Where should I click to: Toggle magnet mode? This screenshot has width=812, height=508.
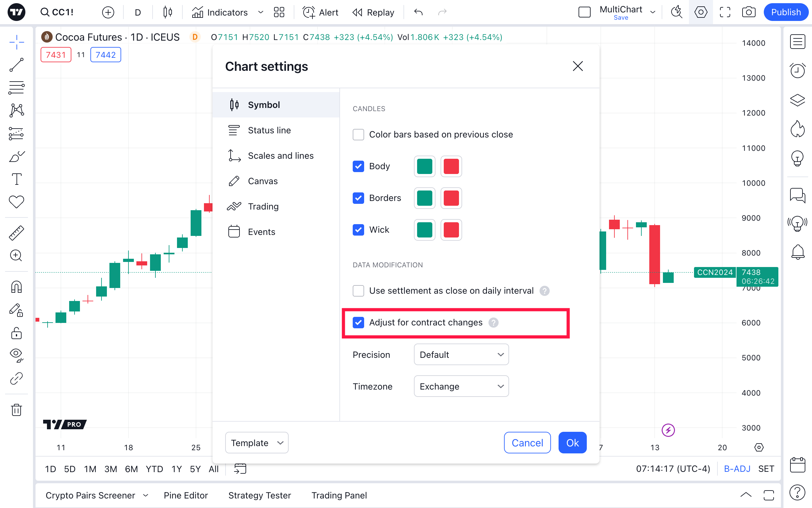(16, 287)
